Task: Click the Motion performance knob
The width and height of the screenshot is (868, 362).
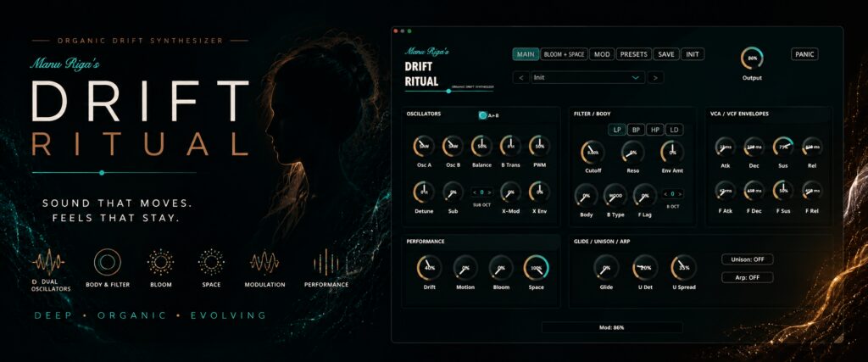Action: 465,268
